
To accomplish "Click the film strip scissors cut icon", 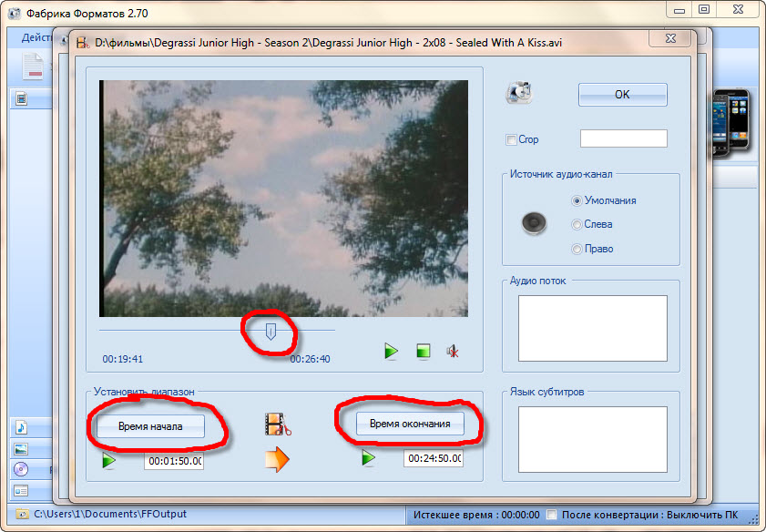I will [278, 424].
